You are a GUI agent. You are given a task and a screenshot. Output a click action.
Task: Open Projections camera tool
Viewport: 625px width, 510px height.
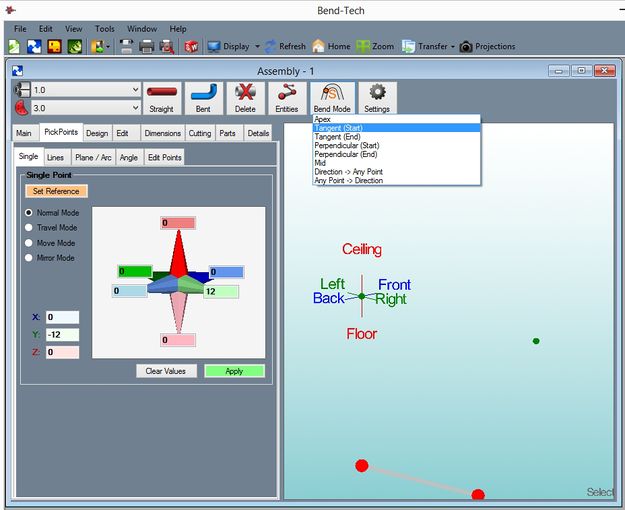point(488,46)
